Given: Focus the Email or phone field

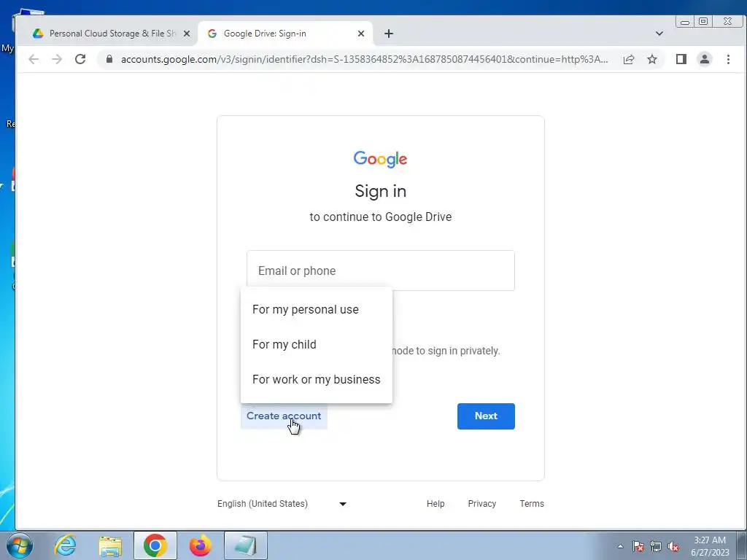Looking at the screenshot, I should tap(381, 271).
